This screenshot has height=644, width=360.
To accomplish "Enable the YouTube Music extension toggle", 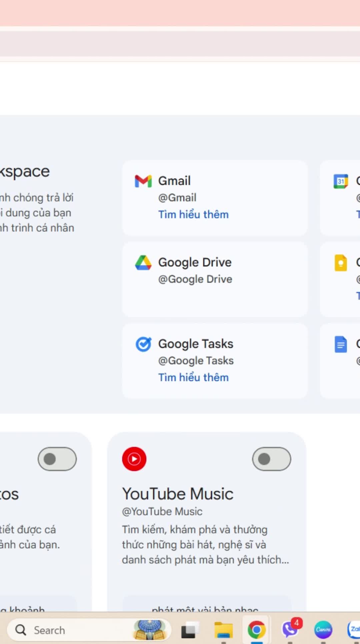I will pyautogui.click(x=272, y=459).
